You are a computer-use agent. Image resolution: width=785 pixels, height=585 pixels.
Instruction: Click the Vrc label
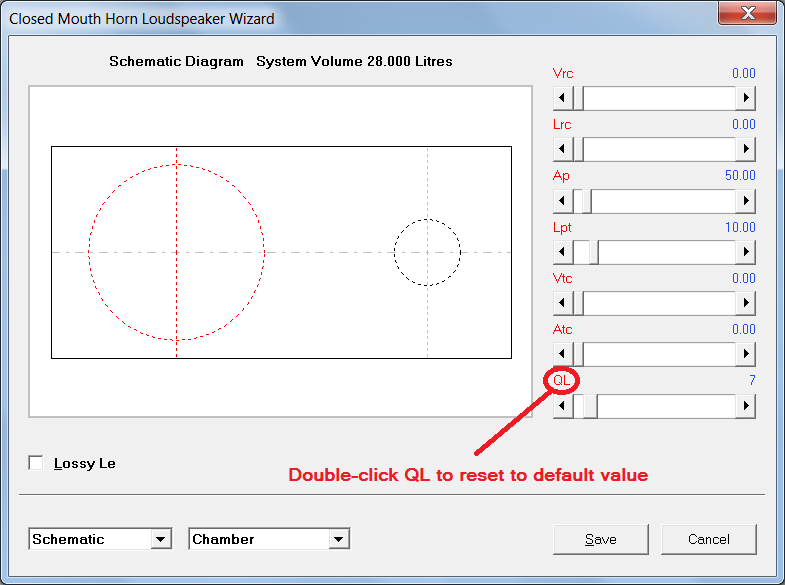pyautogui.click(x=563, y=74)
